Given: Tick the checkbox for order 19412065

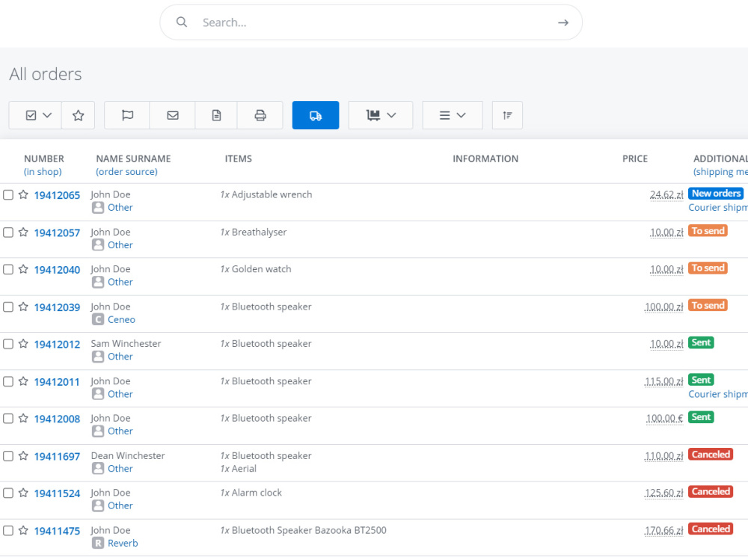Looking at the screenshot, I should click(8, 194).
